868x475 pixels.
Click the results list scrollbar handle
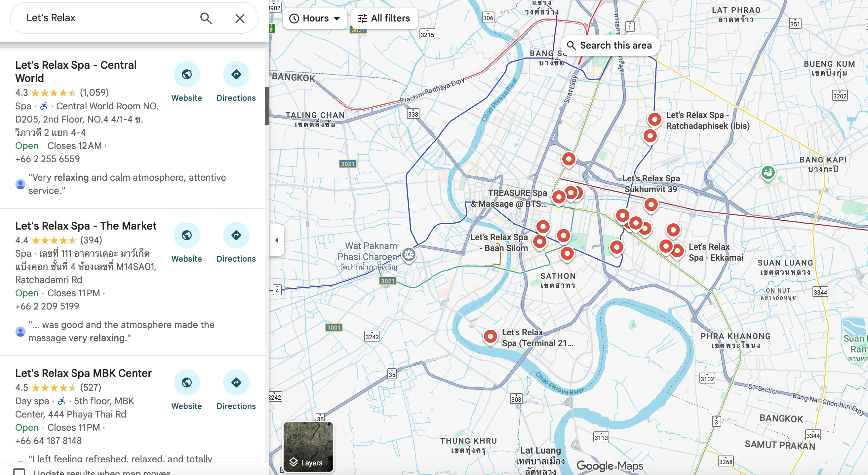(267, 106)
